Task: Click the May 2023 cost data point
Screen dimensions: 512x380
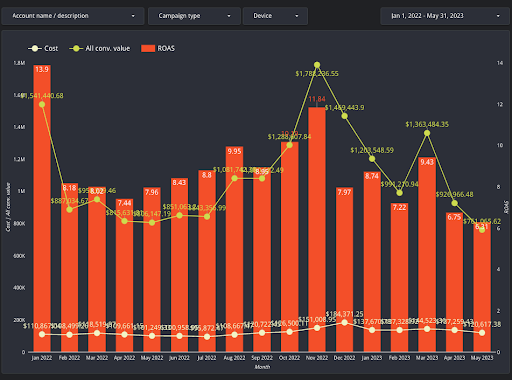Action: [x=482, y=333]
